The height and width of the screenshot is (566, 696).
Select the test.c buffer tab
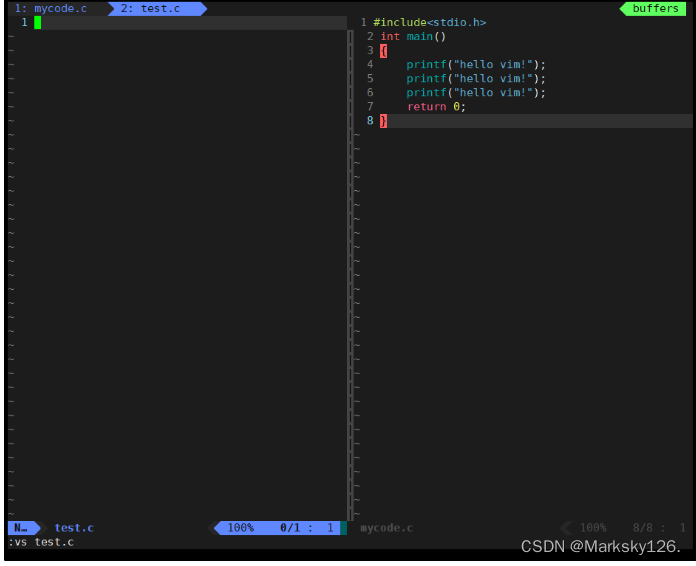click(x=150, y=8)
